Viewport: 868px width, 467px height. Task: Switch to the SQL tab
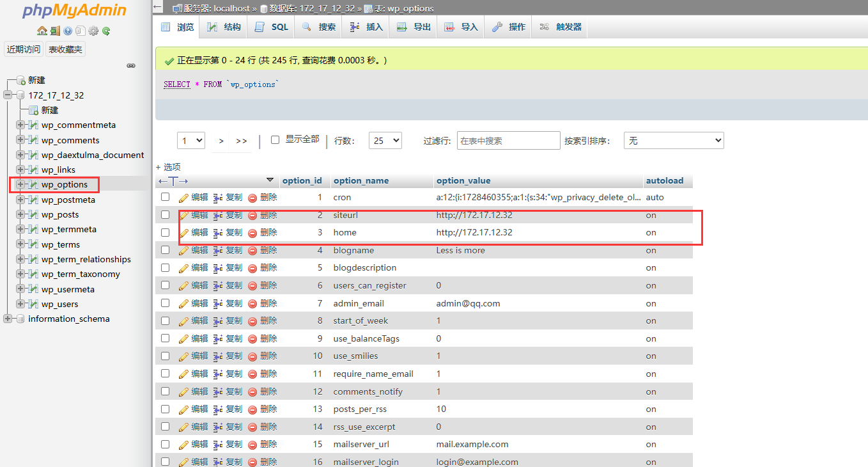tap(272, 27)
